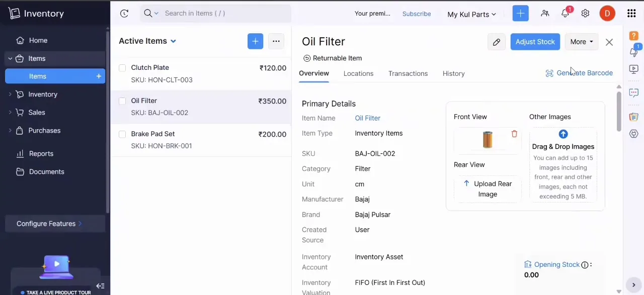
Task: Click the upload arrow in Other Images area
Action: (x=563, y=134)
